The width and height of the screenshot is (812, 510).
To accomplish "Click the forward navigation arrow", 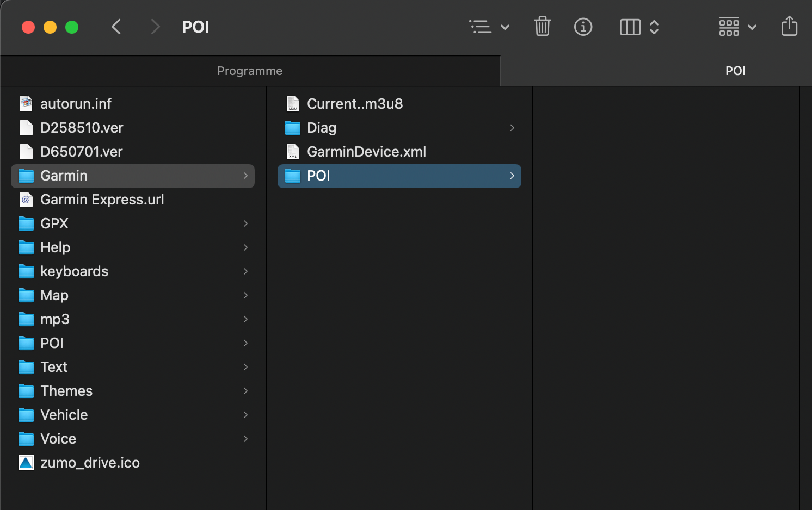I will click(156, 27).
